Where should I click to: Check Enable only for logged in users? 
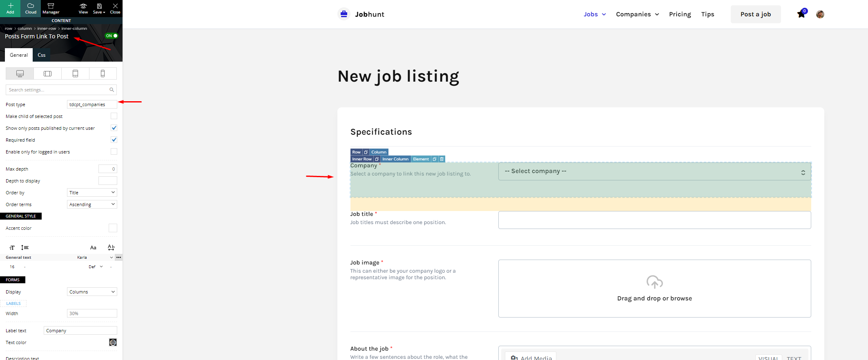114,152
